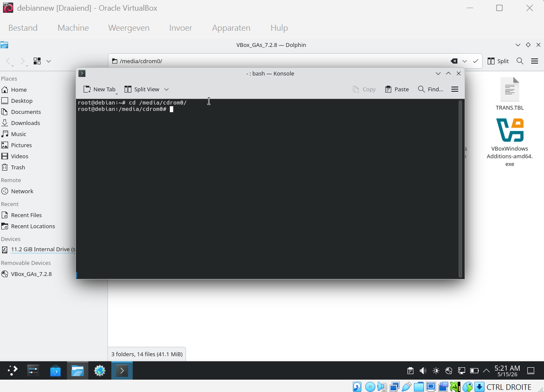Image resolution: width=544 pixels, height=392 pixels.
Task: Click VirtualBox audio status icon
Action: click(382, 387)
